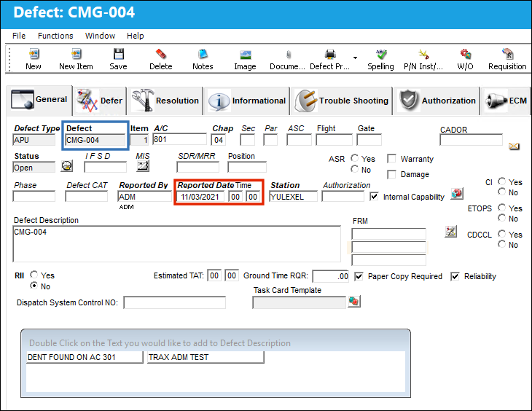532x411 pixels.
Task: Select the TRAX ADM TEST text
Action: (x=206, y=357)
